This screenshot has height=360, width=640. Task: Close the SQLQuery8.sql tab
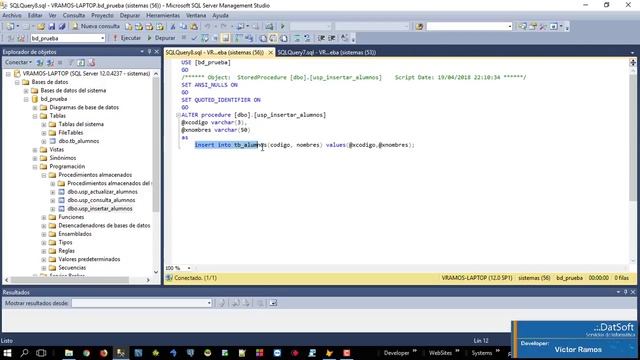(x=270, y=53)
